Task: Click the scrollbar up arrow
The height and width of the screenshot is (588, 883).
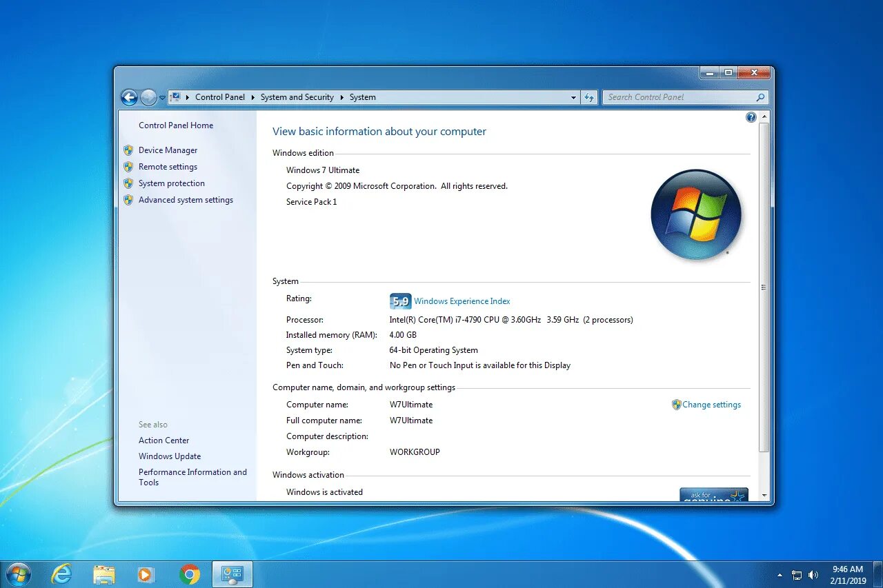Action: [x=764, y=117]
